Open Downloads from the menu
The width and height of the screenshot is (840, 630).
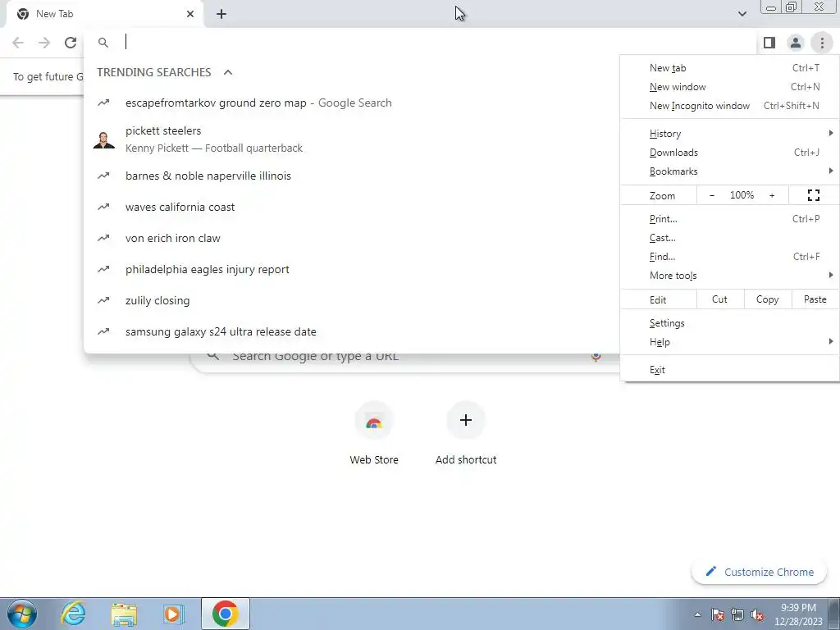pyautogui.click(x=729, y=152)
